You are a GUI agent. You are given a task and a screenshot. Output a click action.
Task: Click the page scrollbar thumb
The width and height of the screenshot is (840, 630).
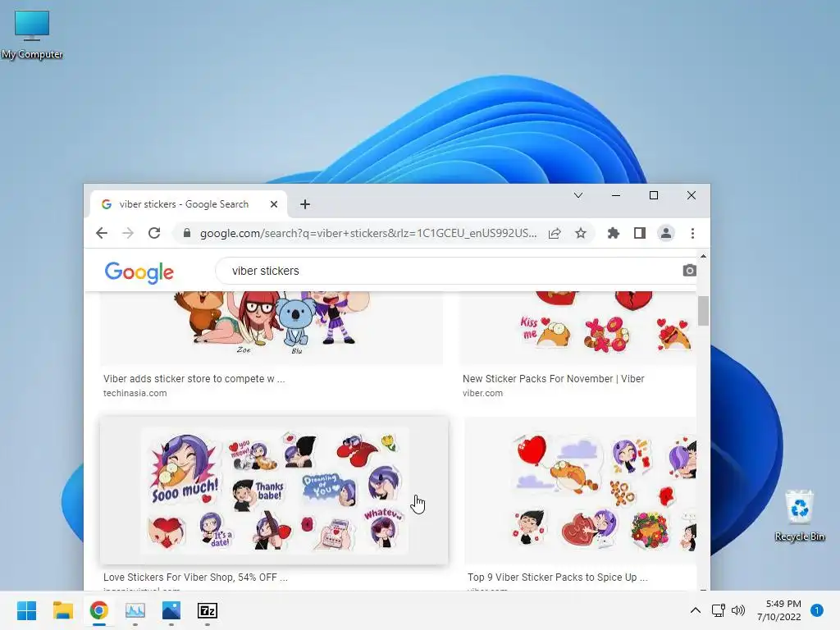point(703,311)
